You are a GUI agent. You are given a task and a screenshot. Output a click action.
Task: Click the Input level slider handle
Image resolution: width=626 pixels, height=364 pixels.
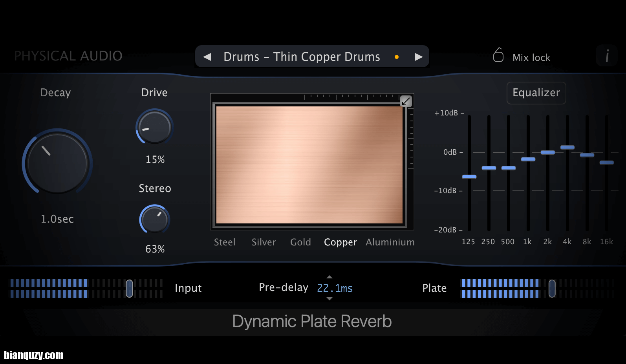pyautogui.click(x=129, y=289)
